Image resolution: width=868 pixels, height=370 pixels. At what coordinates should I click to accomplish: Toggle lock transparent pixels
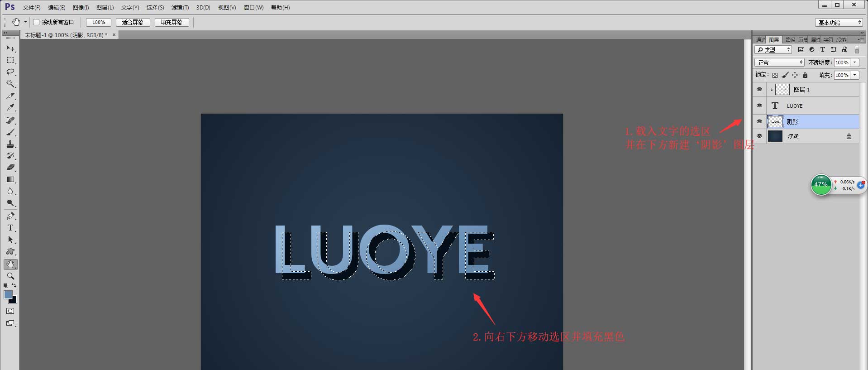tap(775, 75)
